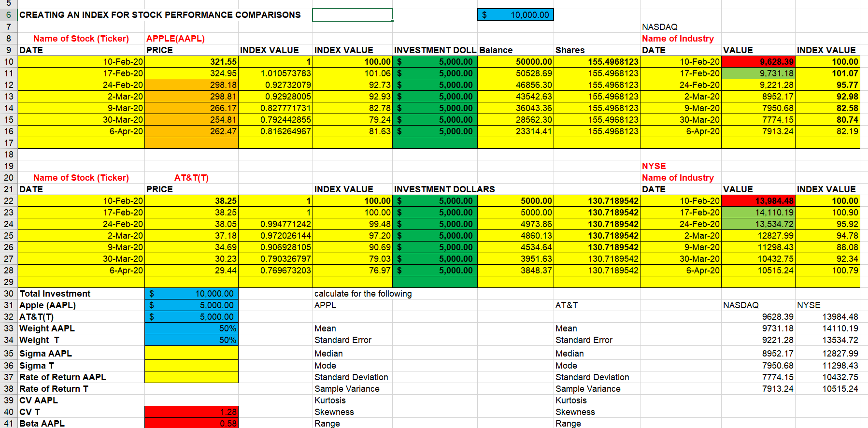Click NYSE index value 100.79
The width and height of the screenshot is (868, 428).
[x=827, y=271]
